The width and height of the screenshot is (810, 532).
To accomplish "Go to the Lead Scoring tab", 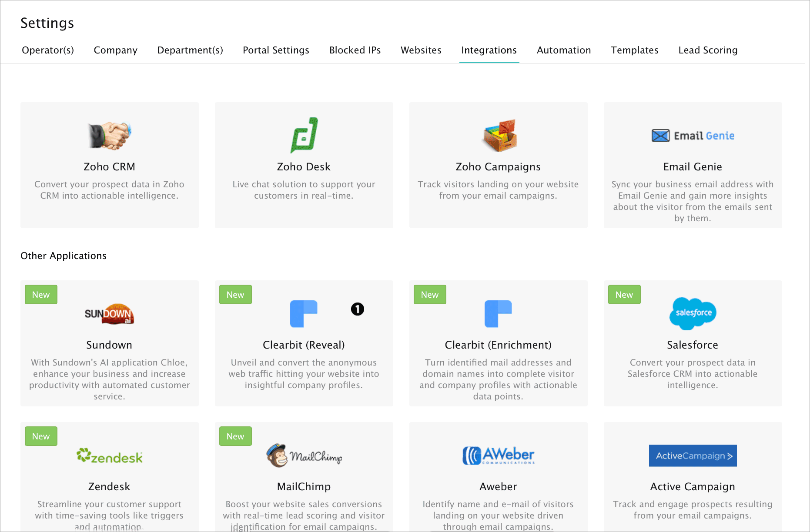I will pyautogui.click(x=708, y=50).
